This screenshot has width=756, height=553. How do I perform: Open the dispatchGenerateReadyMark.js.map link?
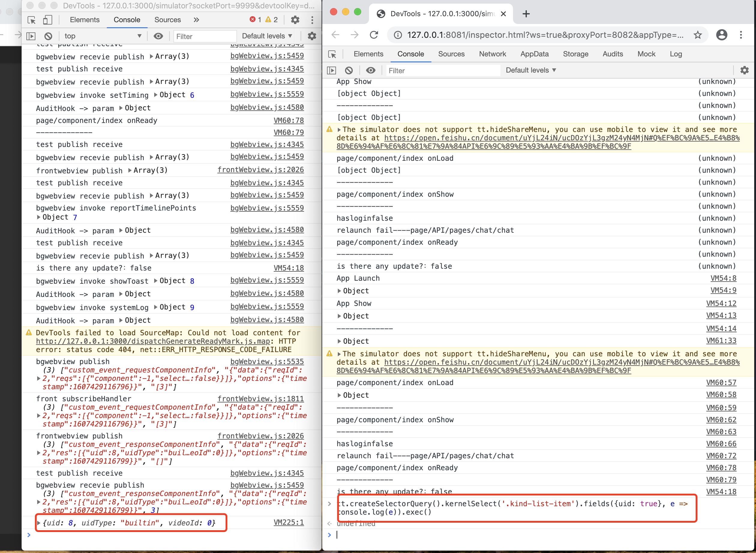click(153, 341)
